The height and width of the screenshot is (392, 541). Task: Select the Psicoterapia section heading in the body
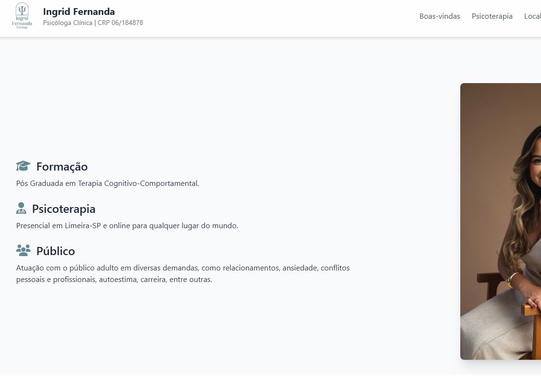pyautogui.click(x=64, y=209)
